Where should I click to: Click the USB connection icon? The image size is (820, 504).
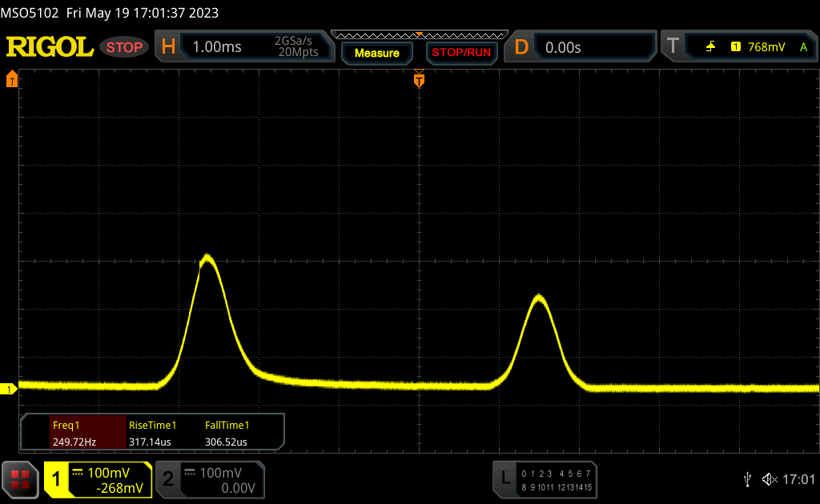(748, 479)
